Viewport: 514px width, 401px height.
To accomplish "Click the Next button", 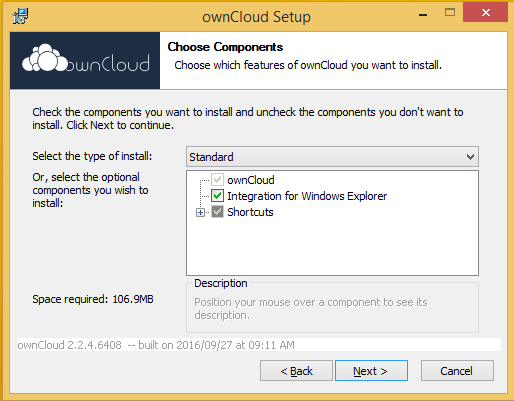I will (x=371, y=371).
